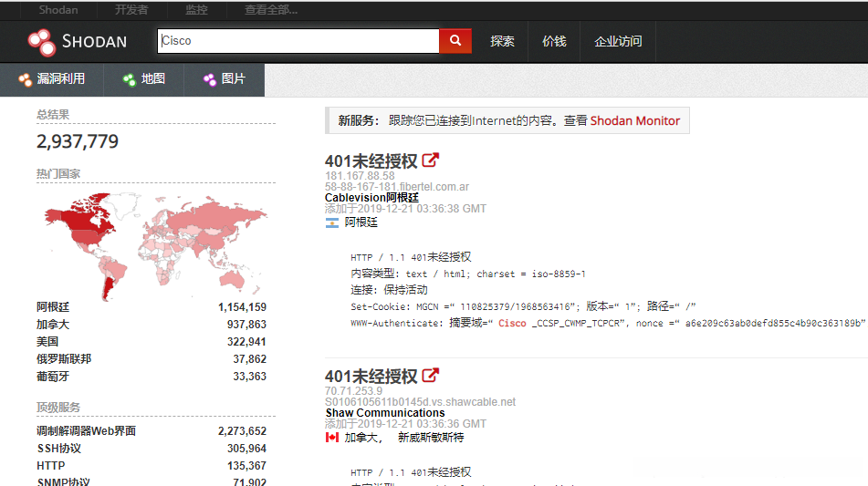This screenshot has width=868, height=486.
Task: Click the 顶级服务 section heading
Action: pyautogui.click(x=58, y=408)
